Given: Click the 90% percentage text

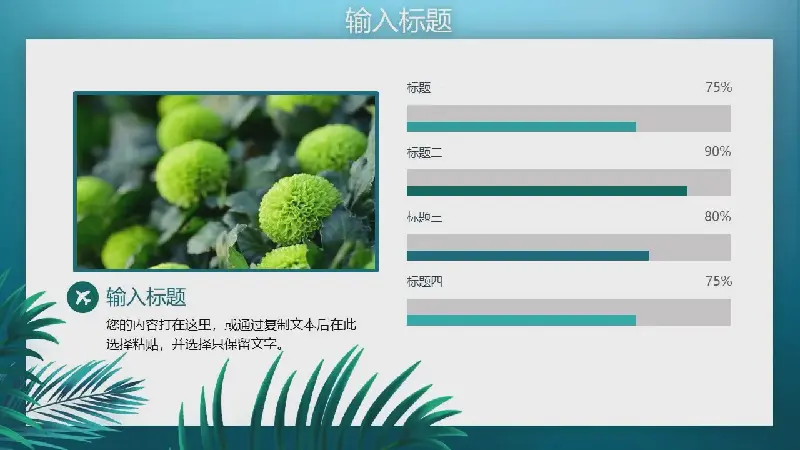Looking at the screenshot, I should (718, 152).
